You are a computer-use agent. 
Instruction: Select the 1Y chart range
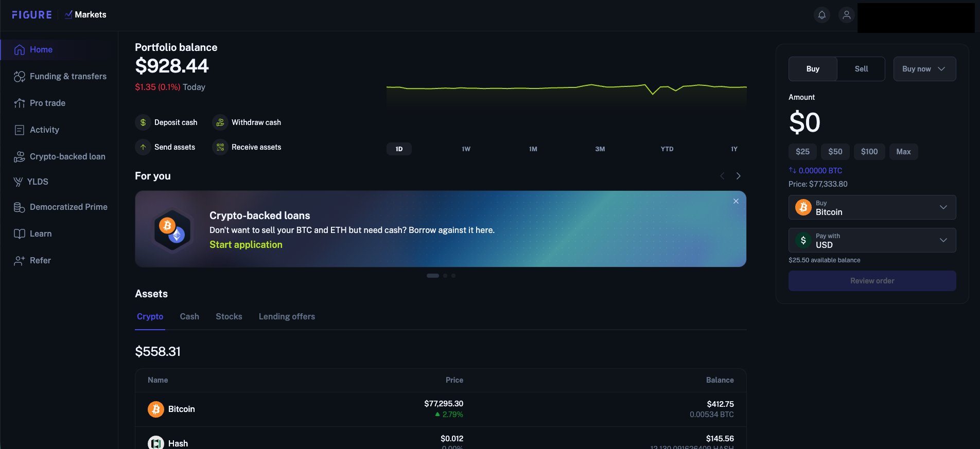pos(734,149)
